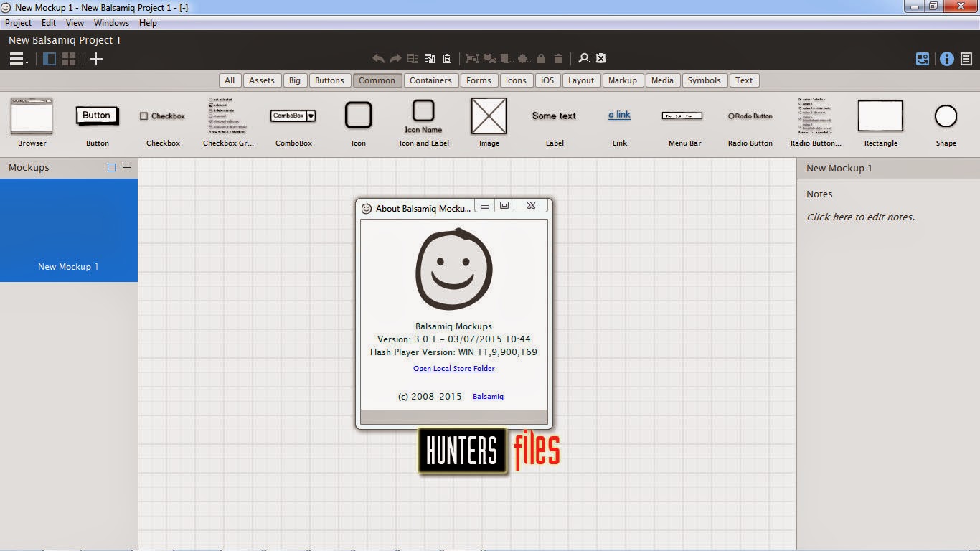Select the Icons category tab
The height and width of the screenshot is (551, 980).
pos(516,80)
